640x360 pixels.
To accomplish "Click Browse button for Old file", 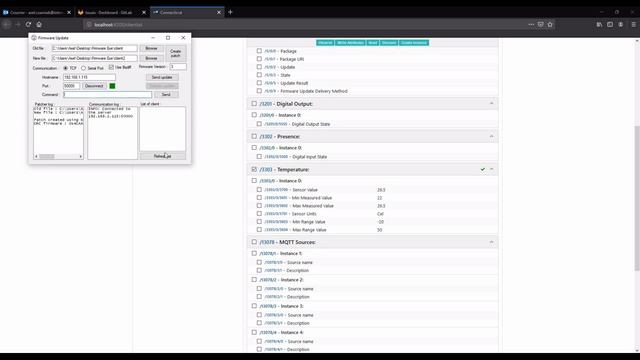I will [151, 48].
